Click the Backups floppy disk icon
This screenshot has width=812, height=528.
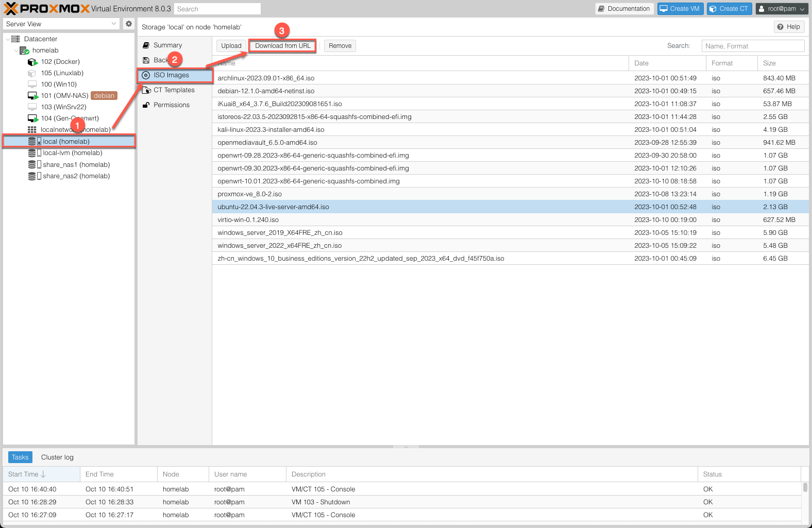[x=146, y=60]
